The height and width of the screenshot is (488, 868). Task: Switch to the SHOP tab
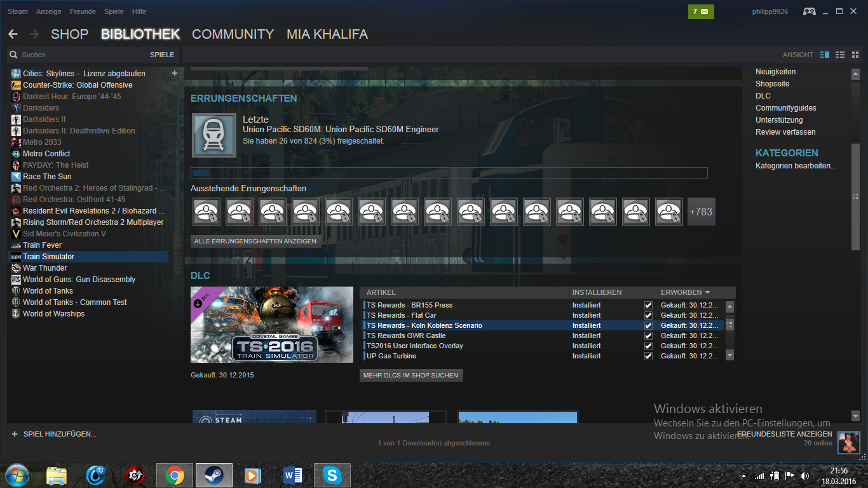[x=69, y=34]
